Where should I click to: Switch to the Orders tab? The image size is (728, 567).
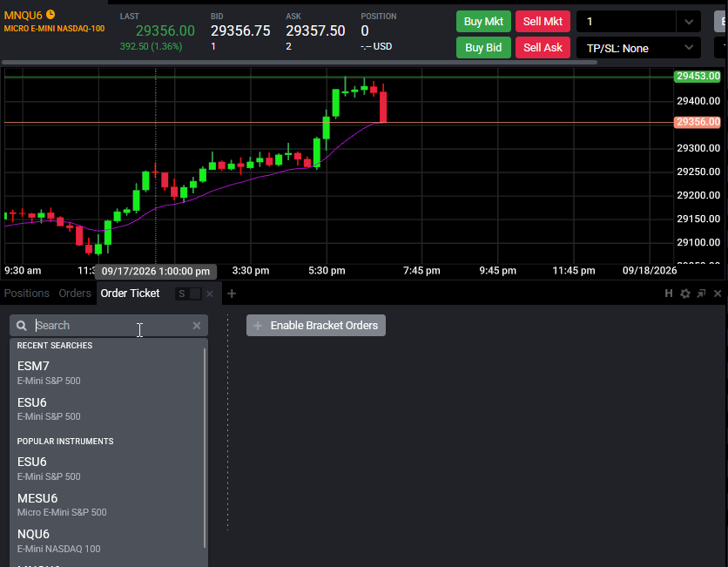(x=75, y=294)
